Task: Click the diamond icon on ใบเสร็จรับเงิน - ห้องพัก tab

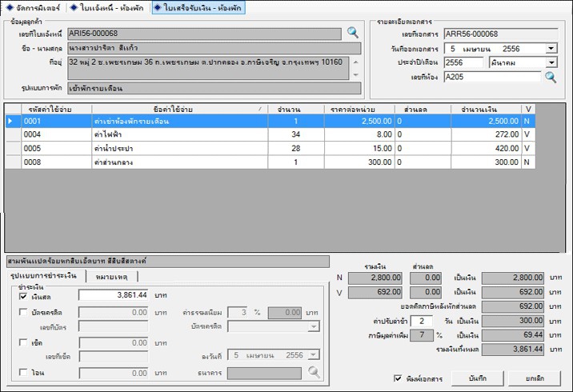Action: click(158, 7)
